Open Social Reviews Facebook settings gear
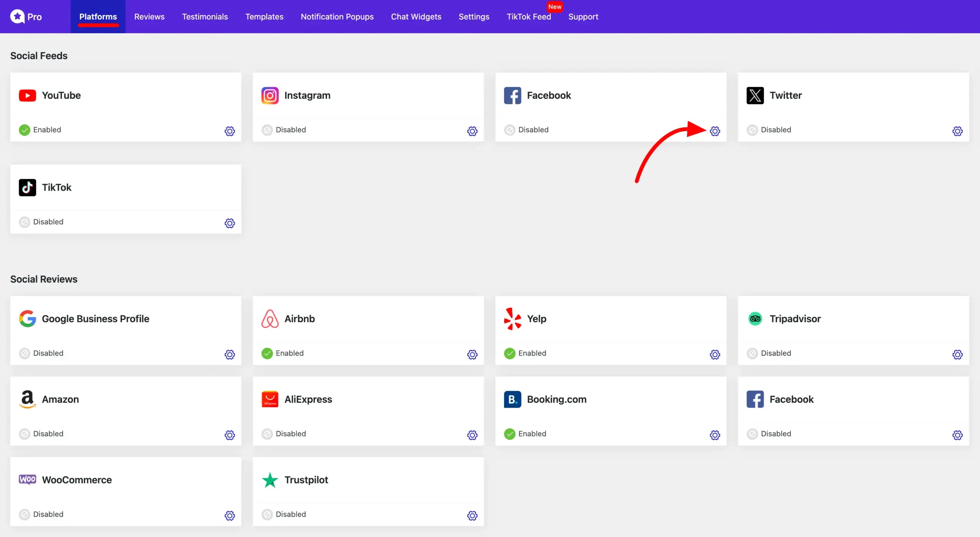The height and width of the screenshot is (537, 980). click(957, 435)
